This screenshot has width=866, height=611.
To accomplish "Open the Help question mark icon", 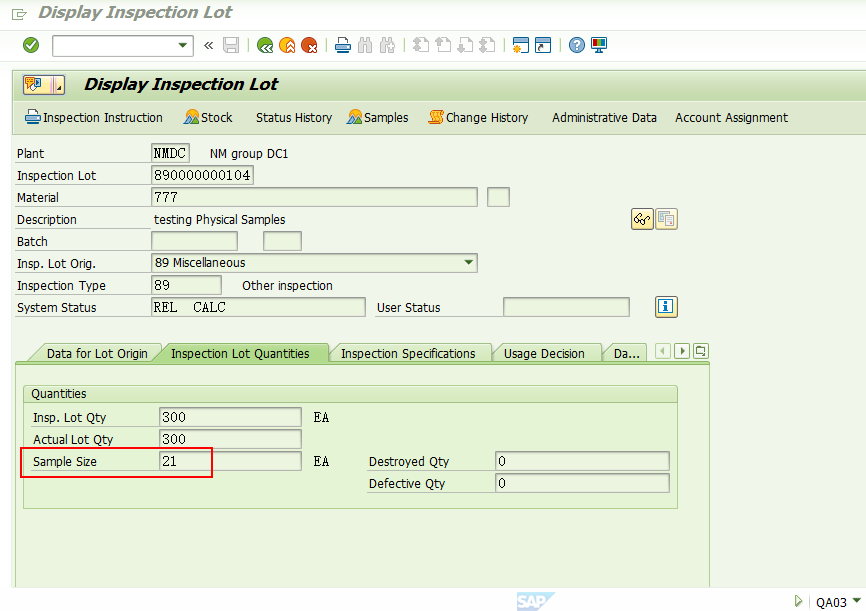I will pos(577,45).
